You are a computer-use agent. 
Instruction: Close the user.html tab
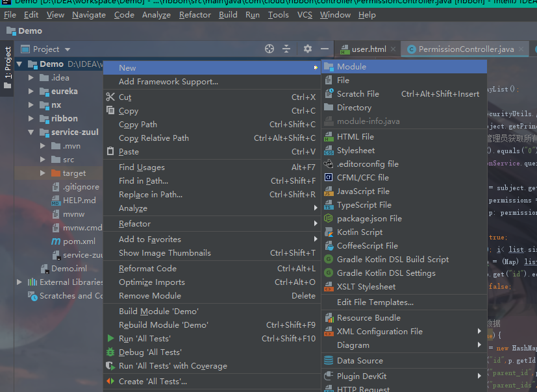[x=393, y=49]
